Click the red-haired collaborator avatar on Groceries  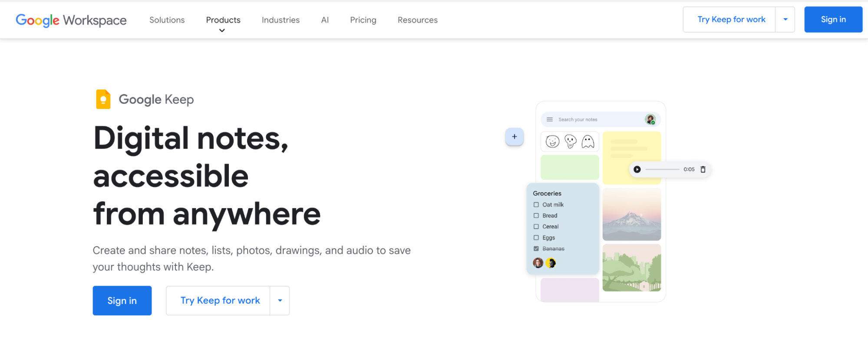tap(538, 263)
